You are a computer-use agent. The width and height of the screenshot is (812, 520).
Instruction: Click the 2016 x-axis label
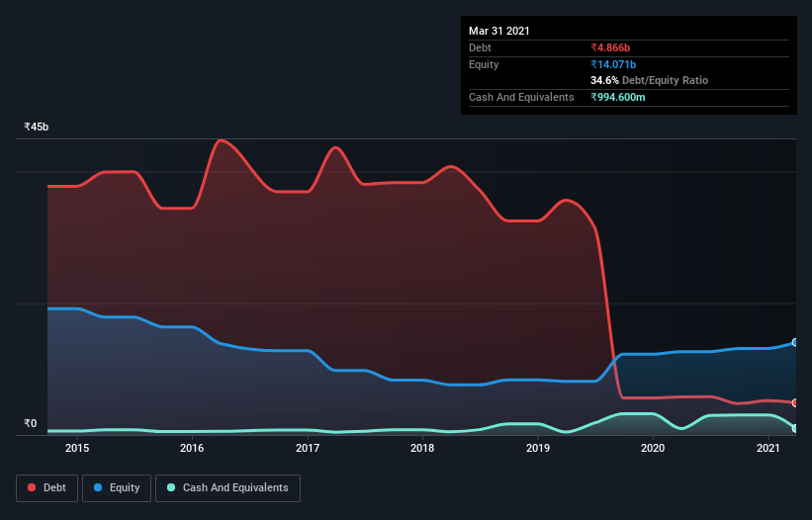click(192, 448)
